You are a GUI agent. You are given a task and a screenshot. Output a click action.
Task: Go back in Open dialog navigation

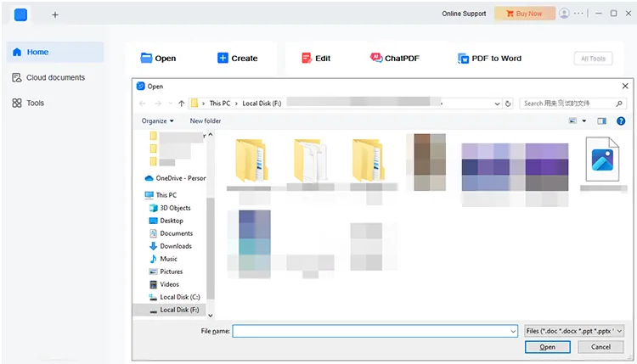142,104
